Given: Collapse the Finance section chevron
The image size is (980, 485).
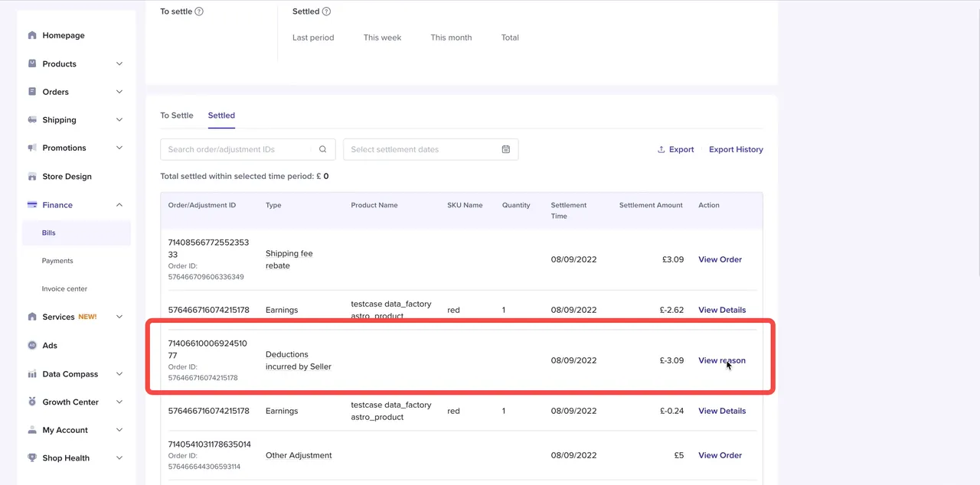Looking at the screenshot, I should [119, 205].
